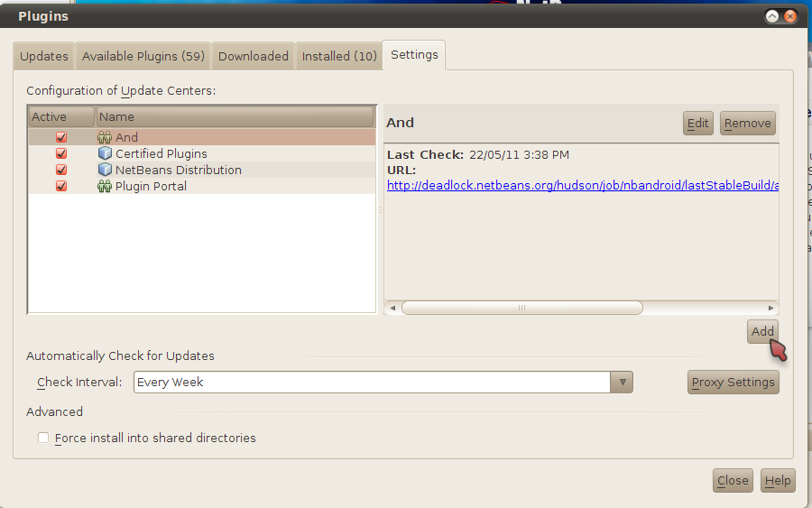Enable Force install into shared directories
Screen dimensions: 812x508
point(43,439)
